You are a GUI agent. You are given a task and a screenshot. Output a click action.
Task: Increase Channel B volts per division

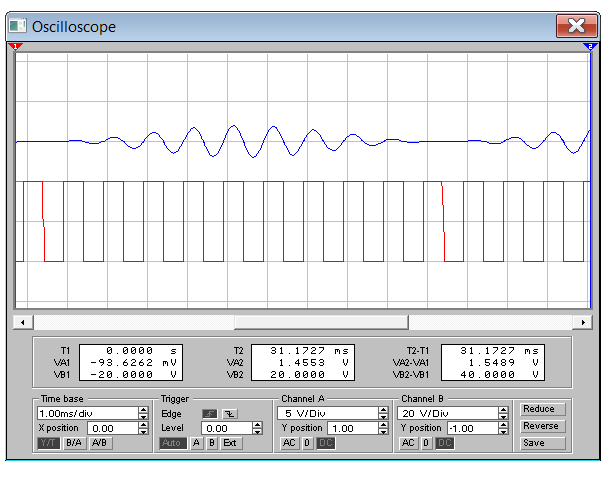[503, 410]
